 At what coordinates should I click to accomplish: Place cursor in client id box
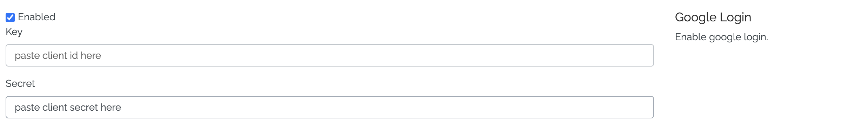click(x=330, y=55)
